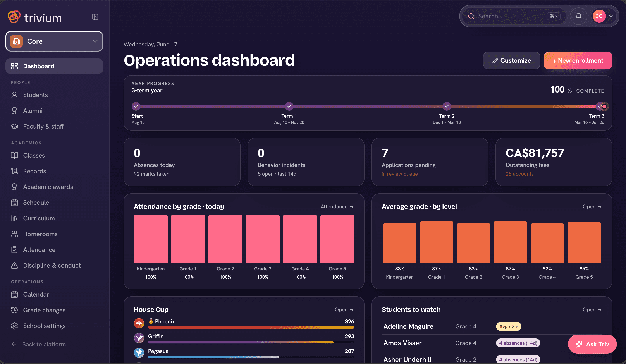626x364 pixels.
Task: Click the ⌘K shortcut badge
Action: pos(554,16)
